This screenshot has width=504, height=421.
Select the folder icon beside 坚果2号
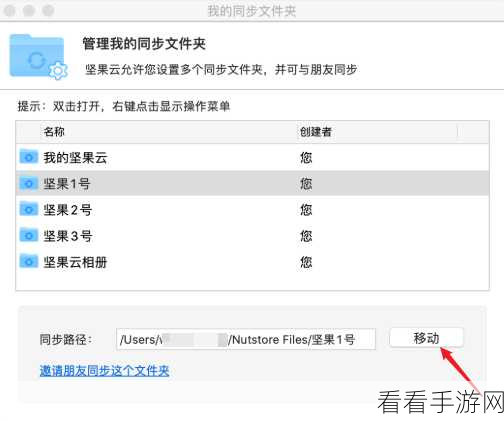pyautogui.click(x=28, y=209)
